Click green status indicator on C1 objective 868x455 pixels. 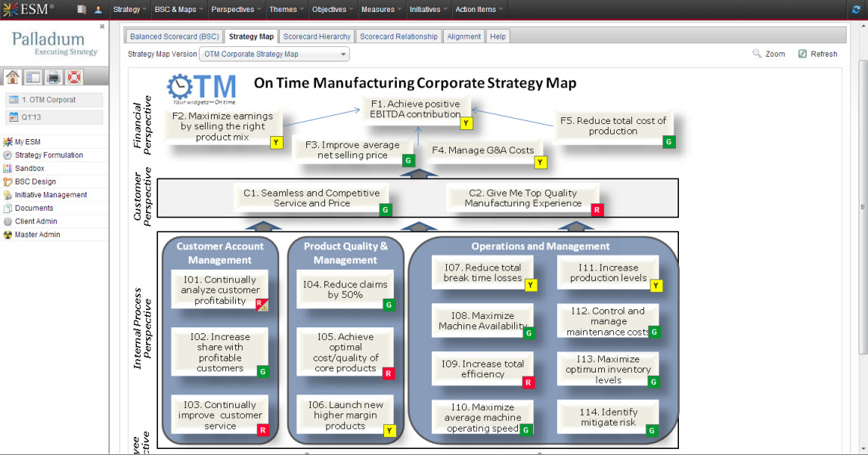click(386, 210)
